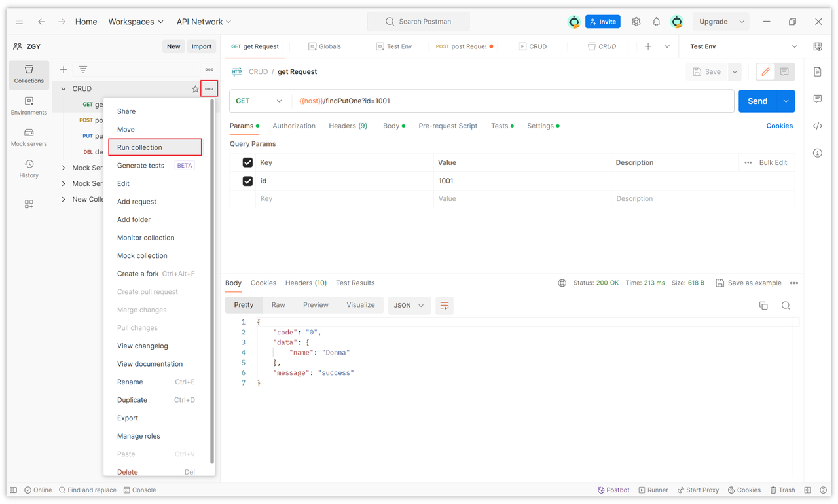This screenshot has width=838, height=504.
Task: Open Environments in the sidebar
Action: click(29, 106)
